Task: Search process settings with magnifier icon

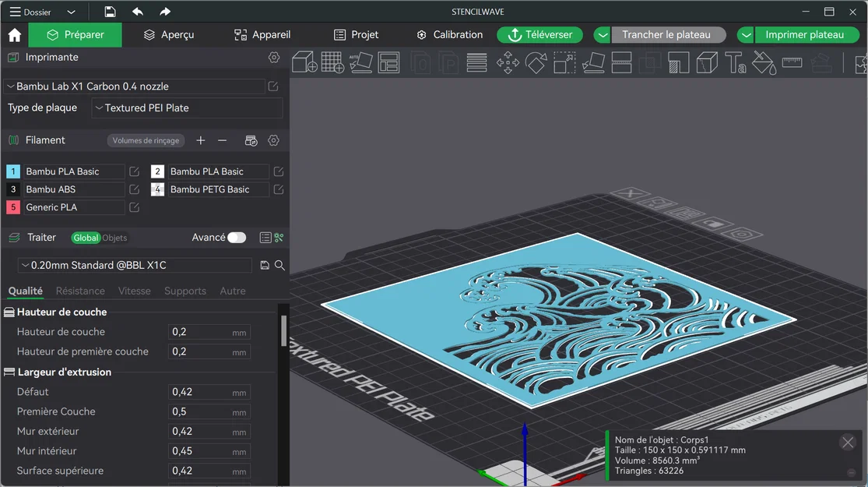Action: [279, 266]
